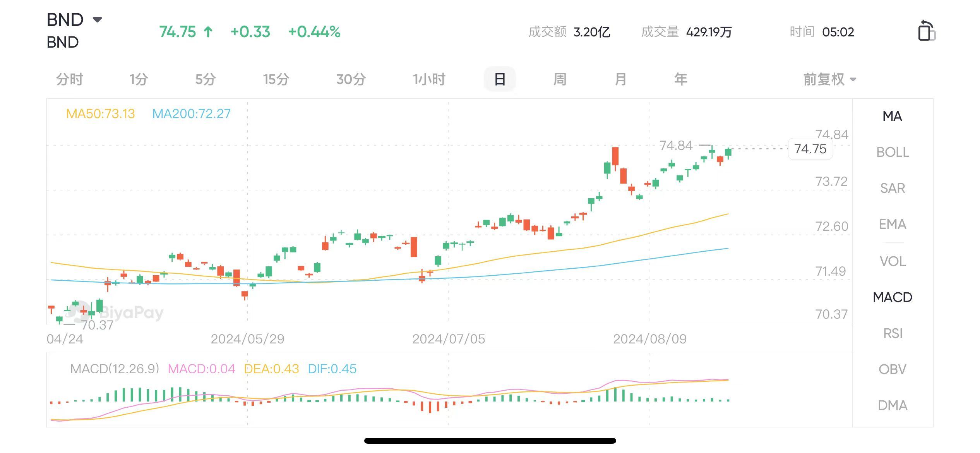The width and height of the screenshot is (980, 453).
Task: Choose the MA indicator
Action: tap(893, 116)
